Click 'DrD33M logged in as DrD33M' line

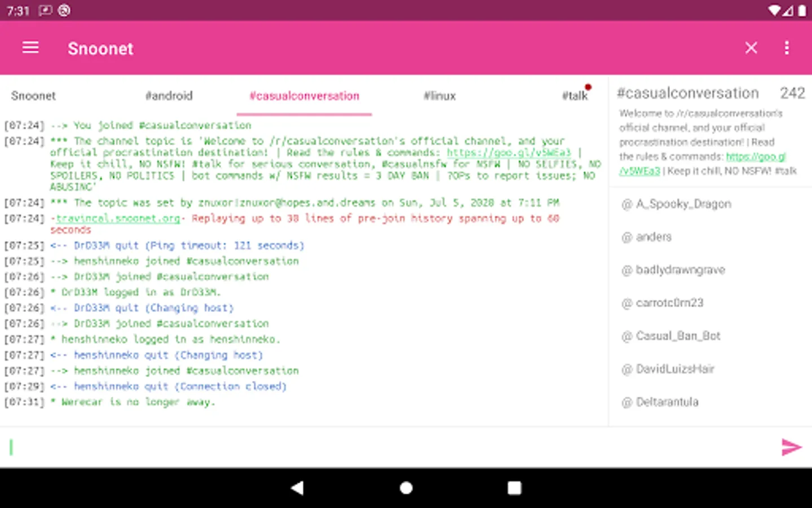pyautogui.click(x=113, y=292)
